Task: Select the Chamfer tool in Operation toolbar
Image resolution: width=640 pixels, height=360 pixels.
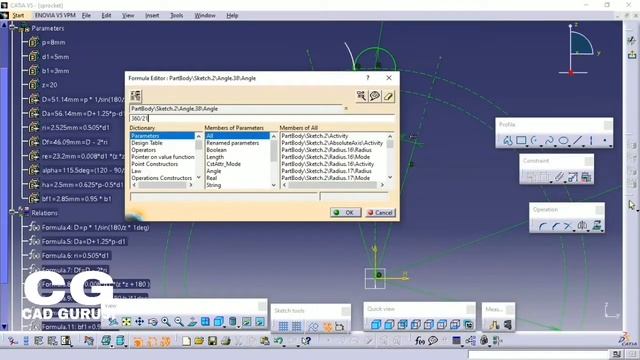Action: pos(555,226)
